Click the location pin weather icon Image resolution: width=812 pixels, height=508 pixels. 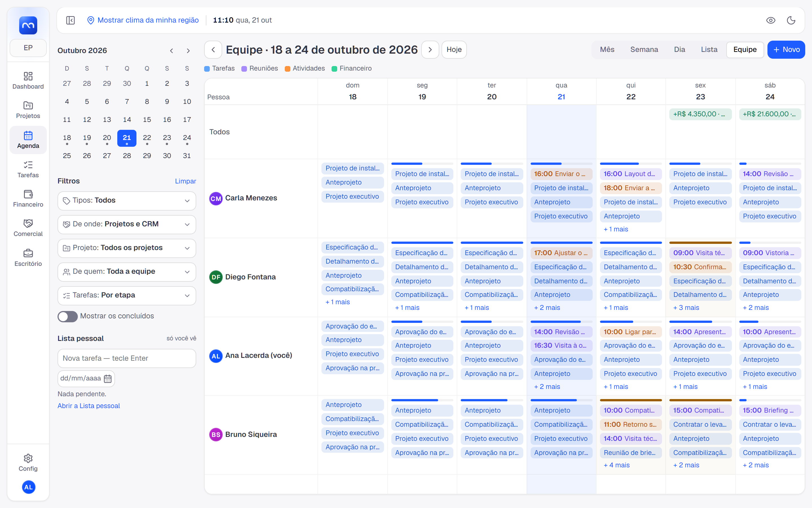coord(91,20)
